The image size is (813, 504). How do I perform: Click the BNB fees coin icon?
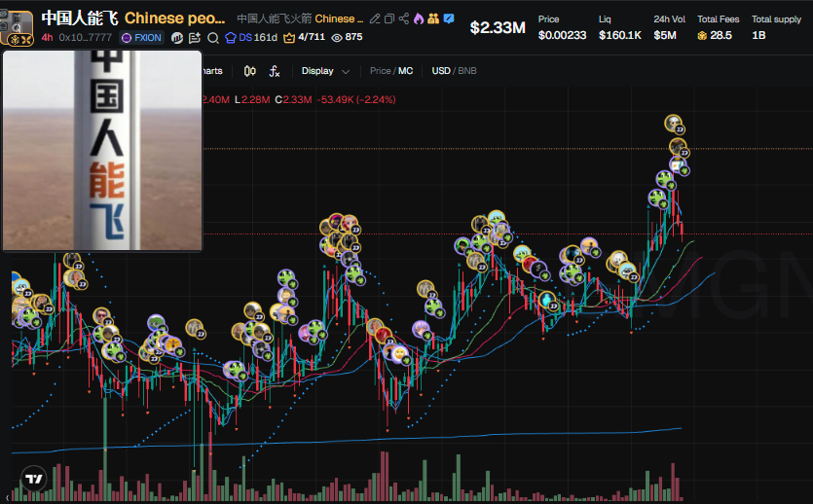(702, 36)
